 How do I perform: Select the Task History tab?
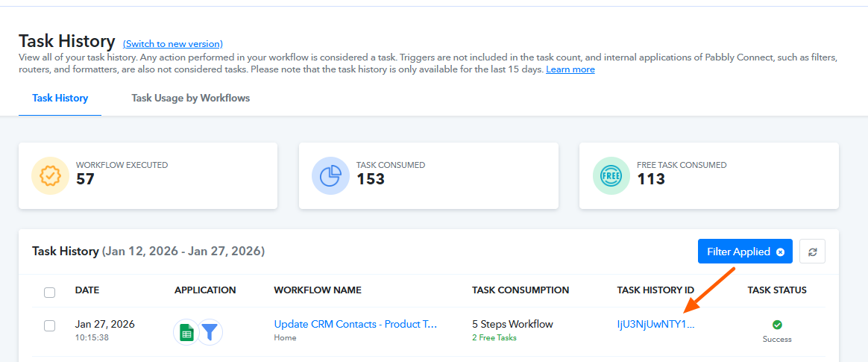(x=60, y=98)
